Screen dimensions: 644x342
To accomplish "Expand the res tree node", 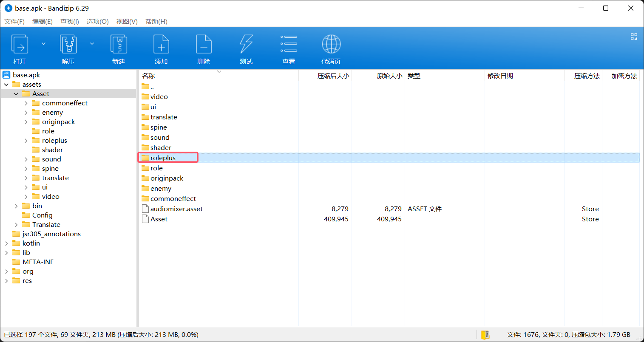I will (6, 281).
